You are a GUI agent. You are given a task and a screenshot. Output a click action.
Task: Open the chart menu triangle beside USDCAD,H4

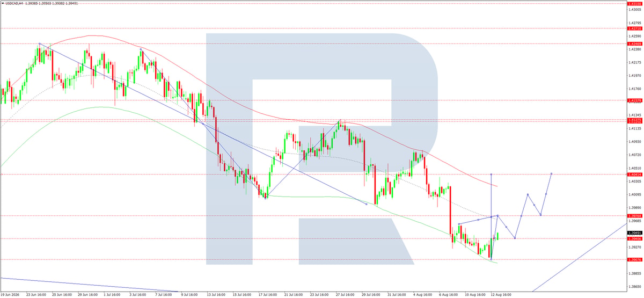coord(3,3)
